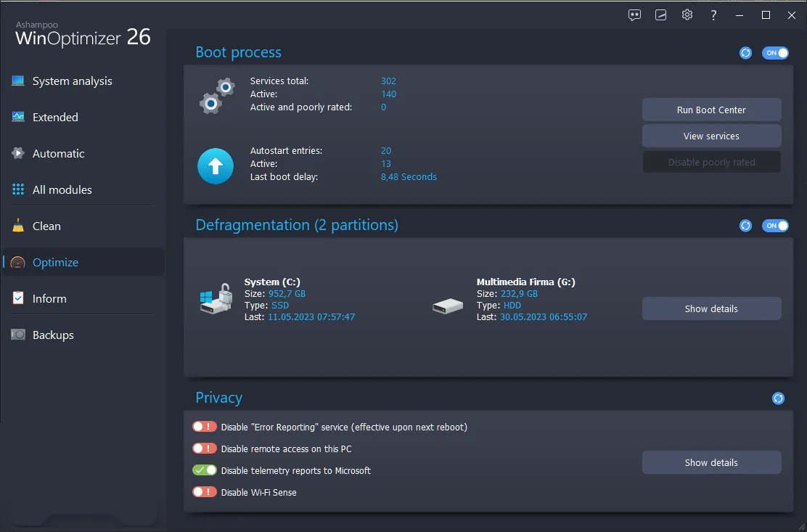Open the help question mark
807x532 pixels.
point(713,15)
